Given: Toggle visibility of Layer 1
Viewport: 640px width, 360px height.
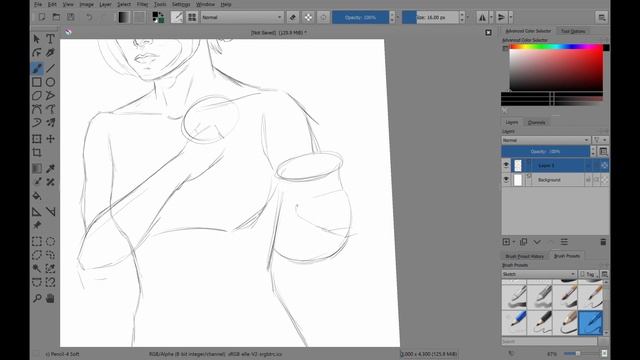Looking at the screenshot, I should [x=506, y=165].
